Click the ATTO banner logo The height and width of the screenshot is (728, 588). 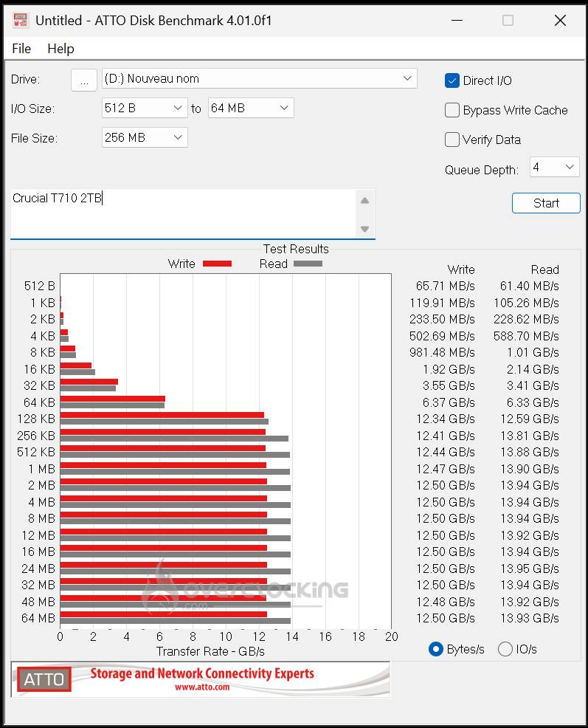tap(44, 679)
